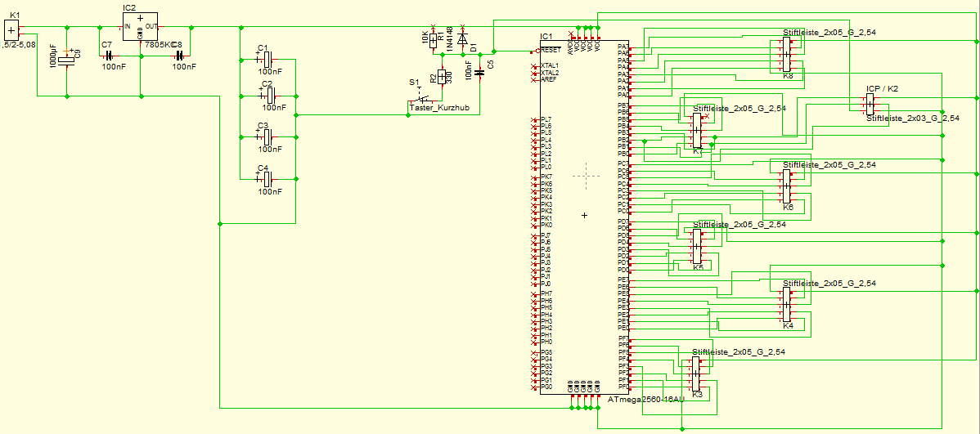Select the C9 electrolytic capacitor symbol
Screen dimensions: 980x434
[66, 61]
